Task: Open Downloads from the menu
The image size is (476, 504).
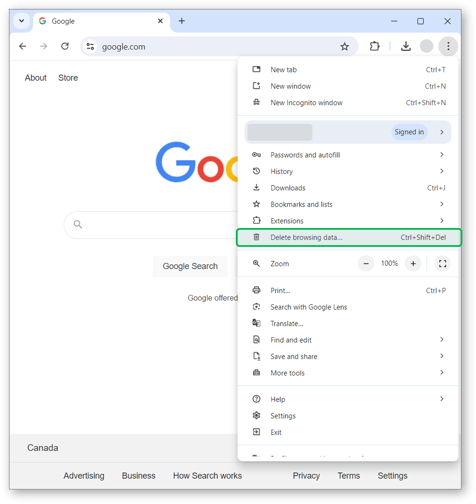Action: [348, 188]
